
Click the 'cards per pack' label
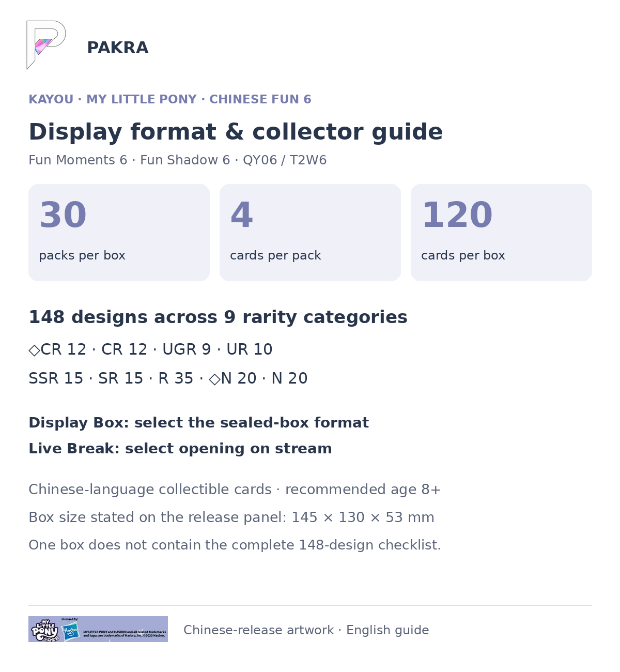275,255
